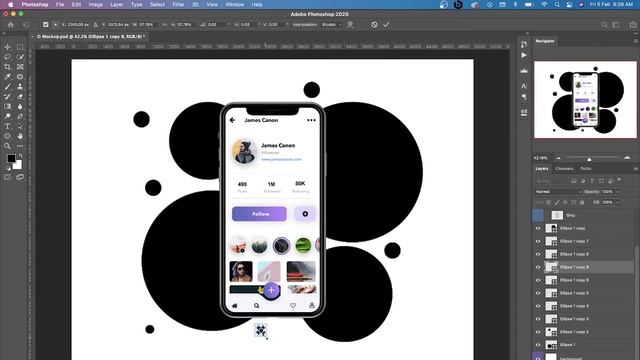Click the purple Follow button in mockup
This screenshot has height=360, width=640.
259,214
